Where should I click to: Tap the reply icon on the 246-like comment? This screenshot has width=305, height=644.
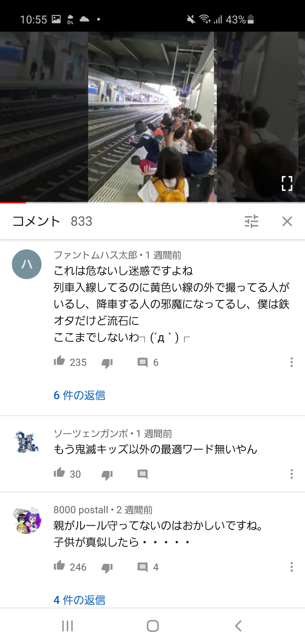pos(143,567)
